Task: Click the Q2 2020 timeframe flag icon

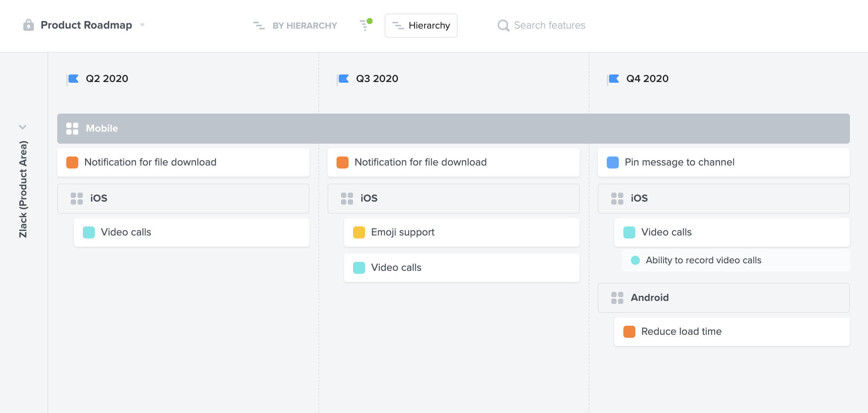Action: pyautogui.click(x=73, y=79)
